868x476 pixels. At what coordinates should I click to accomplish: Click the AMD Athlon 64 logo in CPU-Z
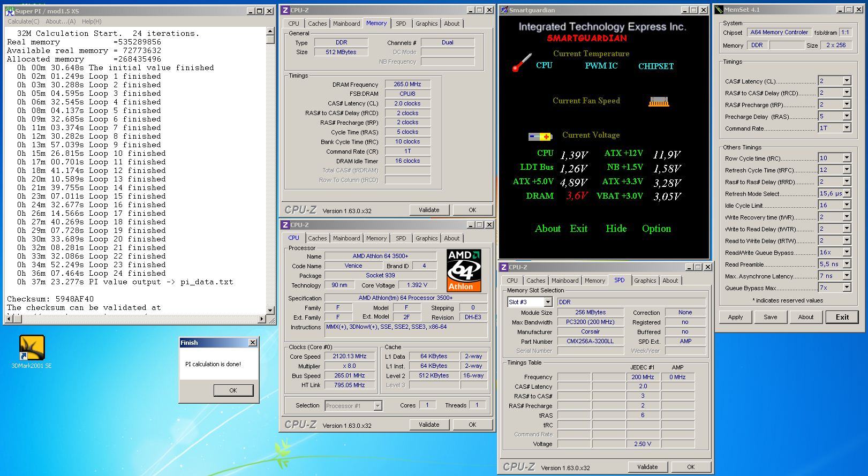pos(464,270)
